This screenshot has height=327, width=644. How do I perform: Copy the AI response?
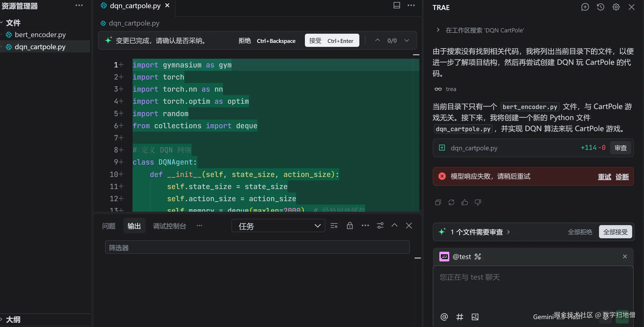click(438, 202)
